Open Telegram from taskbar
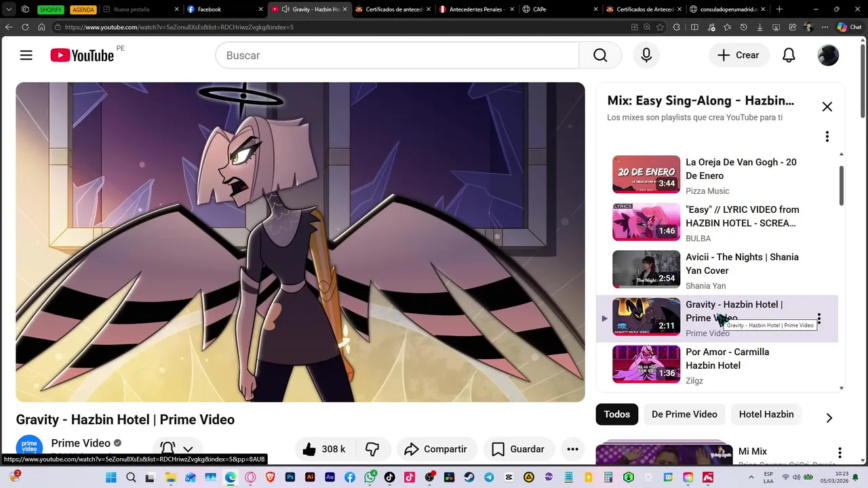 (x=489, y=477)
